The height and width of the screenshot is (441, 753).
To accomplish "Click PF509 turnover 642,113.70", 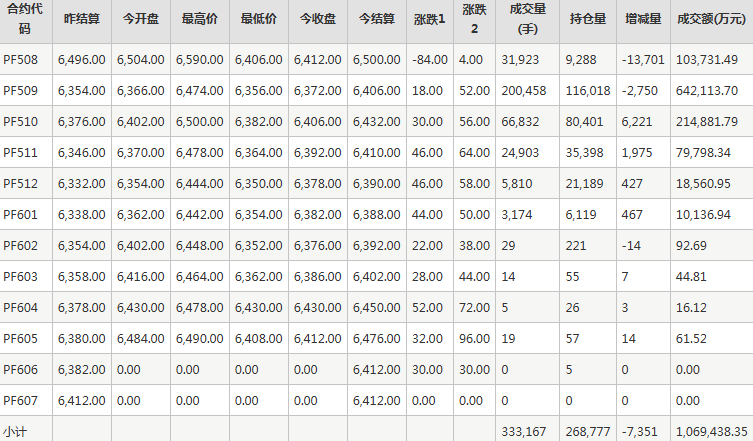I will pos(707,90).
